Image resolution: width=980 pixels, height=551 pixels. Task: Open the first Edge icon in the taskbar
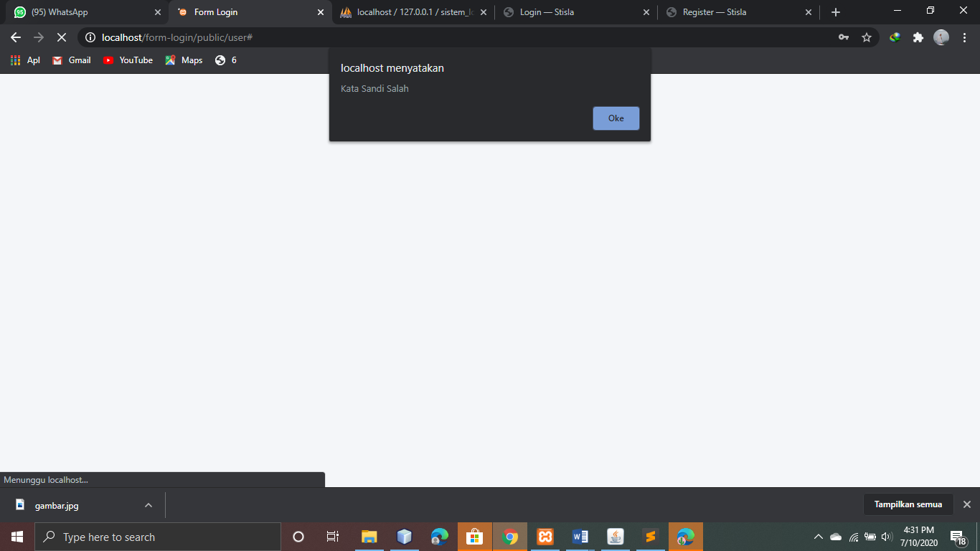(x=439, y=537)
